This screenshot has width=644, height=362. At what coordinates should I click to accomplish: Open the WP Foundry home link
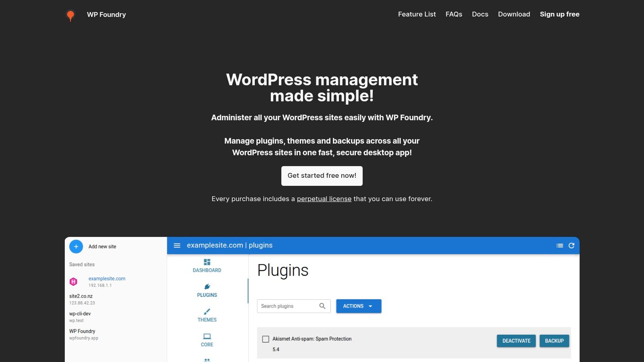tap(106, 14)
